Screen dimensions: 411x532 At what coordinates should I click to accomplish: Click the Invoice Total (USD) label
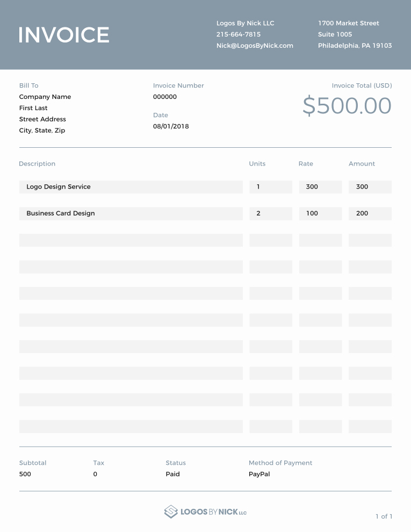pyautogui.click(x=362, y=85)
